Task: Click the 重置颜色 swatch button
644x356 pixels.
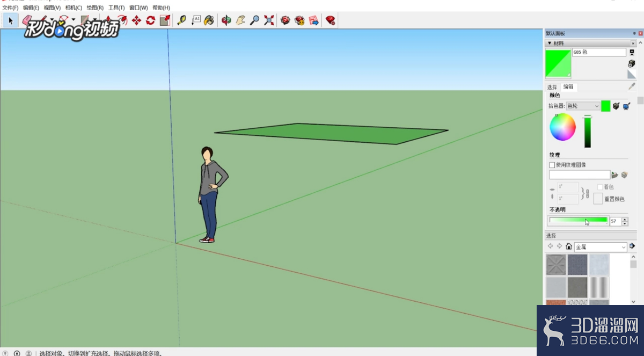Action: (598, 199)
